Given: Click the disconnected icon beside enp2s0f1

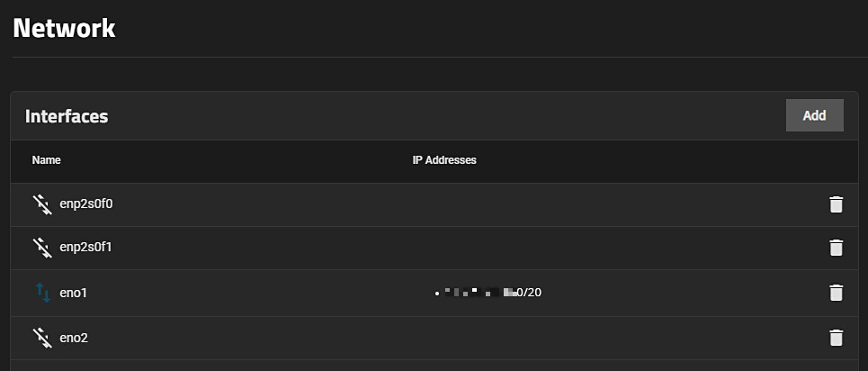Looking at the screenshot, I should pyautogui.click(x=42, y=246).
